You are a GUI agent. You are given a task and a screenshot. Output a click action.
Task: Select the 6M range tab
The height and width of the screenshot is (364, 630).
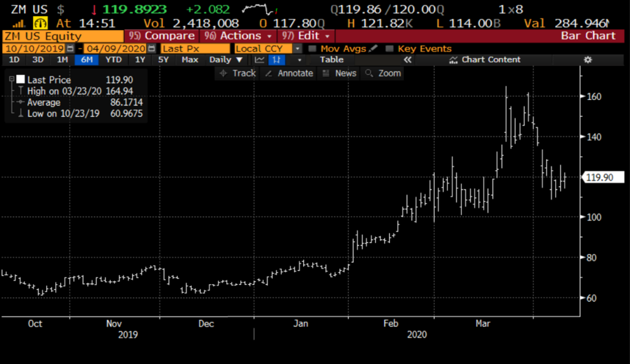pos(87,60)
